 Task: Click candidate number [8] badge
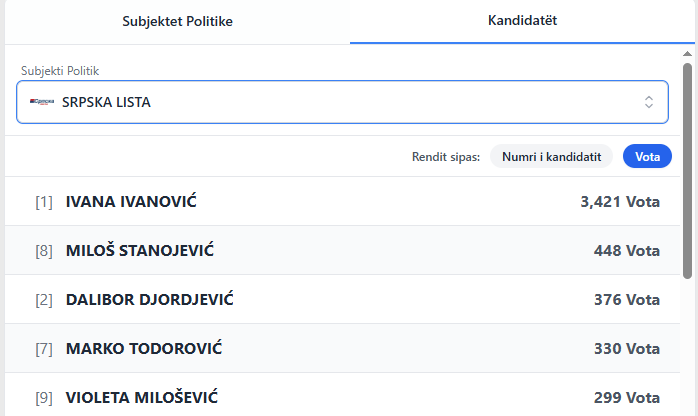click(44, 251)
